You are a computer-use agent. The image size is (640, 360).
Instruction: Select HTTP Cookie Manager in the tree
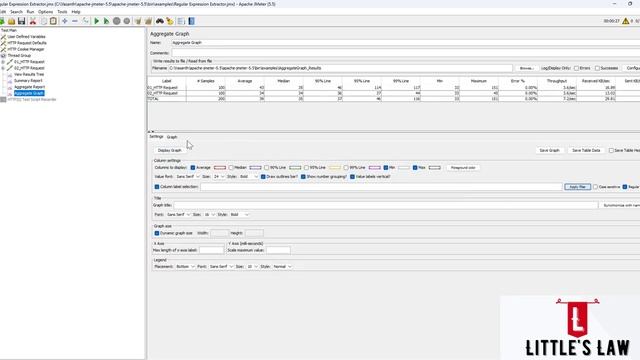pyautogui.click(x=26, y=49)
